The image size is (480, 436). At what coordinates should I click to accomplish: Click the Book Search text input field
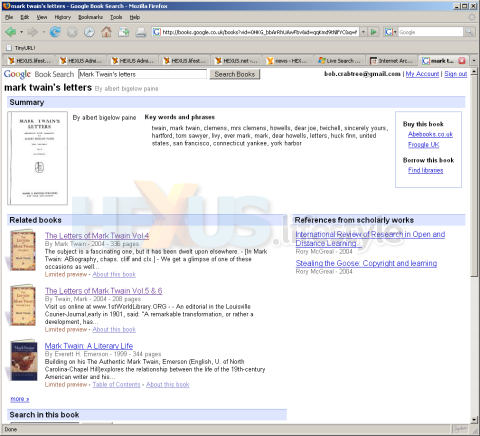(x=142, y=74)
